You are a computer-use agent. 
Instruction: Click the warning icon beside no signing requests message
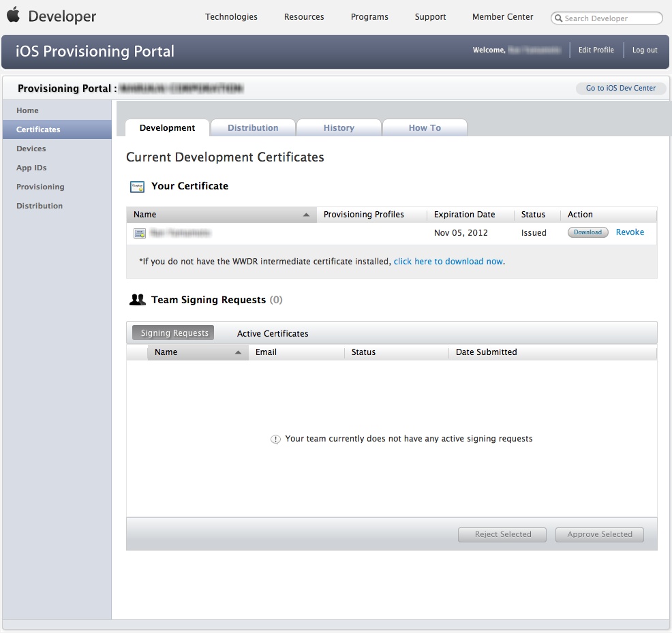[x=275, y=439]
